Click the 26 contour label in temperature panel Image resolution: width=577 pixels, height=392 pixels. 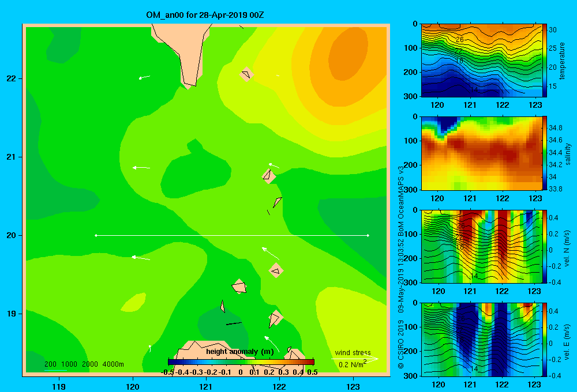coord(460,40)
